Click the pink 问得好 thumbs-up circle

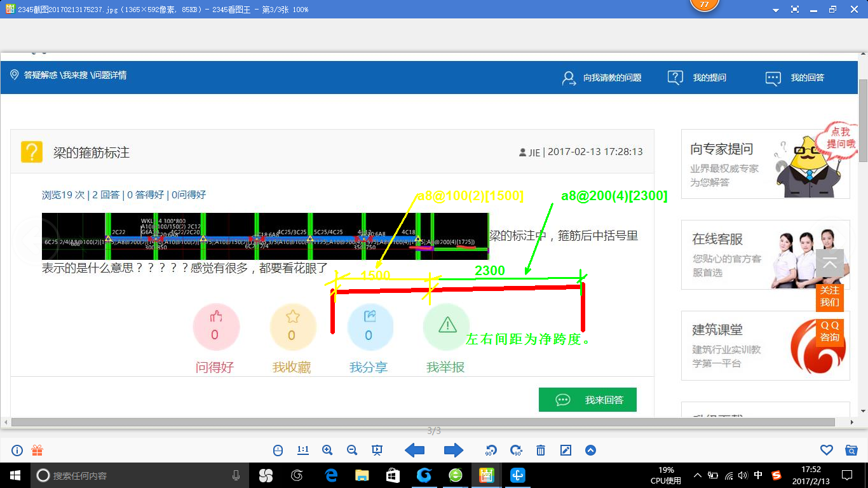click(216, 327)
